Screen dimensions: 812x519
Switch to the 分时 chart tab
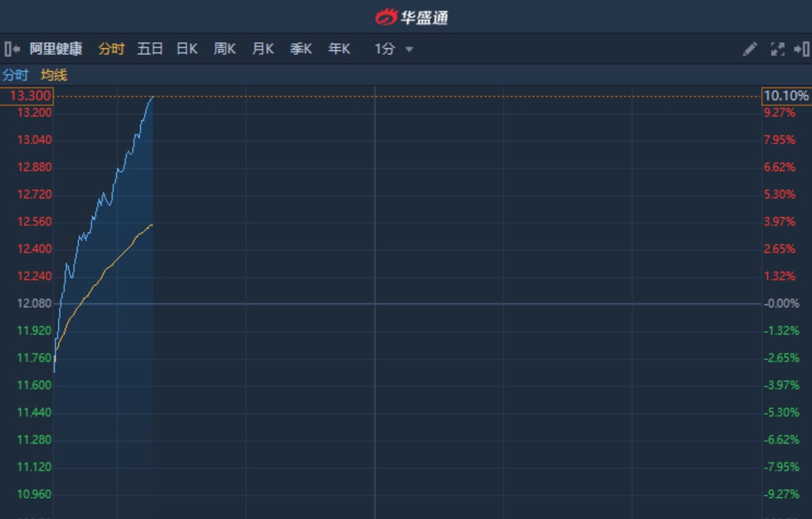[111, 49]
